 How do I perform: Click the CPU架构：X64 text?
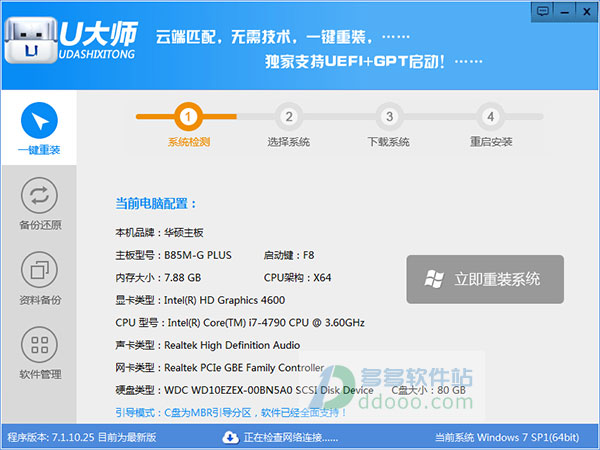pyautogui.click(x=297, y=278)
